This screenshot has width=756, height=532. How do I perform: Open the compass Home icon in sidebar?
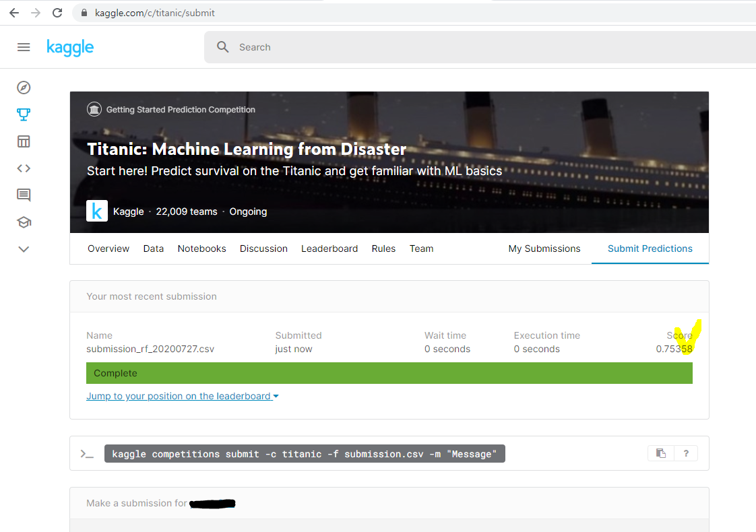[24, 88]
